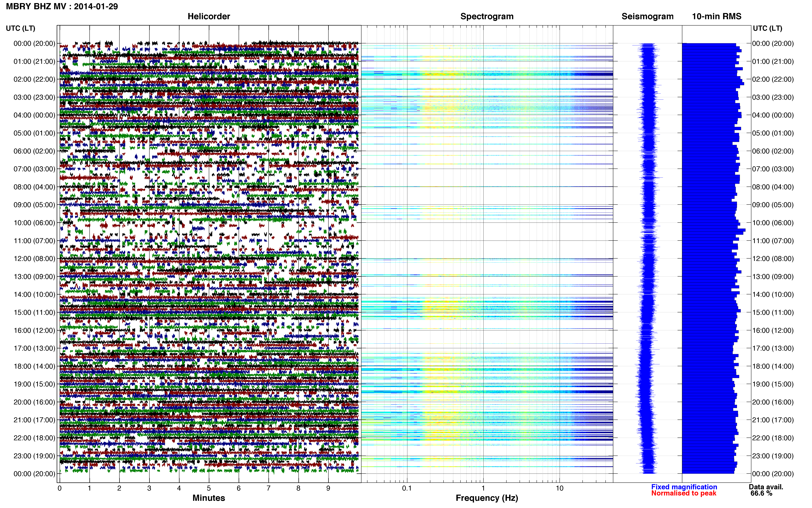The width and height of the screenshot is (812, 508).
Task: Click the left 08:00 (04:00) time label
Action: pos(34,187)
